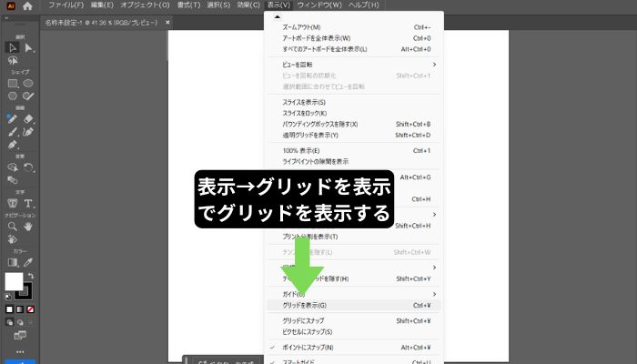Viewport: 637px width, 364px height.
Task: Set paint mode to Color
Action: click(9, 309)
